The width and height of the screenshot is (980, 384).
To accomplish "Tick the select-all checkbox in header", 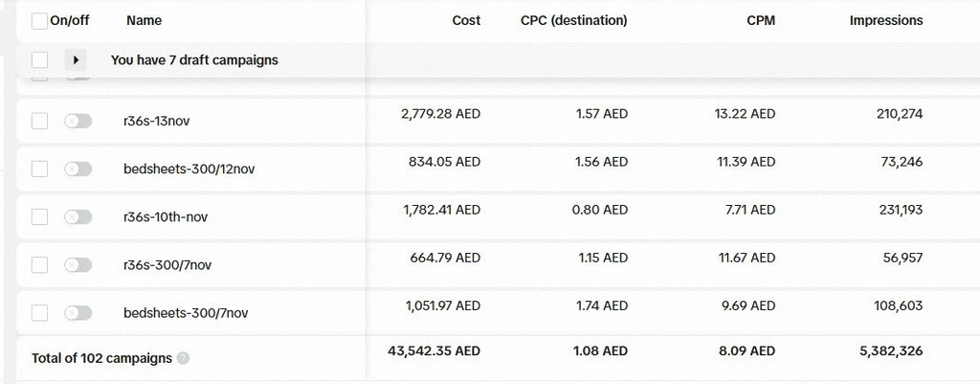I will pos(39,20).
